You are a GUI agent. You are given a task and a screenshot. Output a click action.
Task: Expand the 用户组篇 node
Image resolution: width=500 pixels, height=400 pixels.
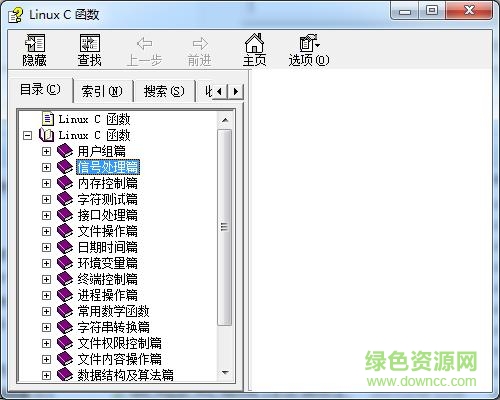click(46, 151)
